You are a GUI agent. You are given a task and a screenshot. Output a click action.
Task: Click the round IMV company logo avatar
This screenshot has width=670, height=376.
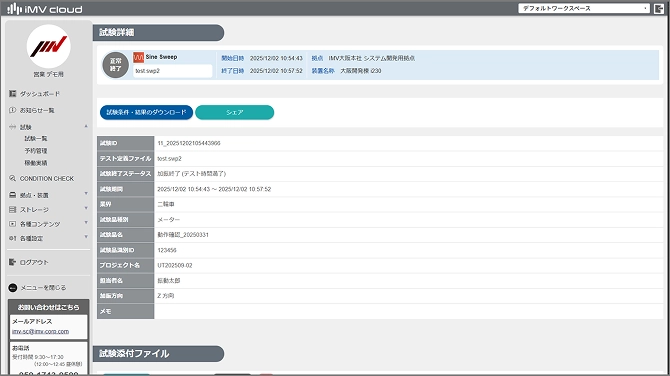[x=48, y=47]
